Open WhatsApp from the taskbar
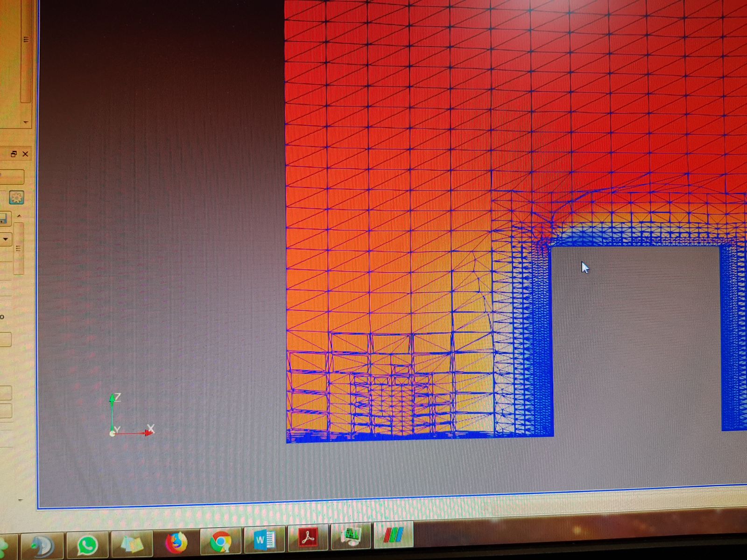Viewport: 747px width, 560px height. click(88, 545)
